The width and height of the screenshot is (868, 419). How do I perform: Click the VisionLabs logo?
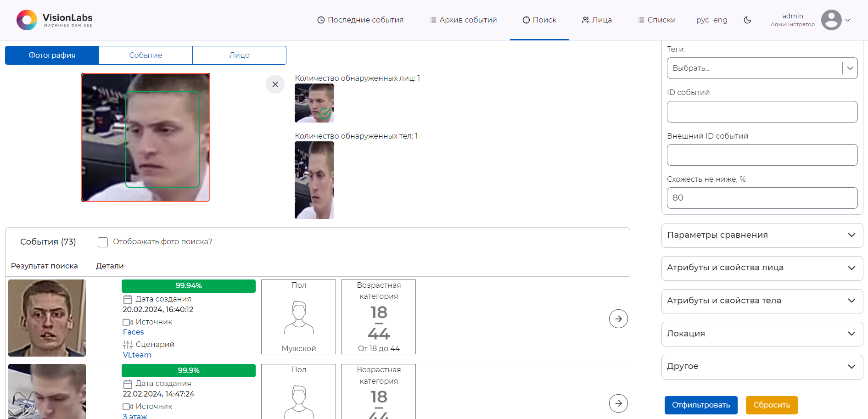click(x=55, y=20)
